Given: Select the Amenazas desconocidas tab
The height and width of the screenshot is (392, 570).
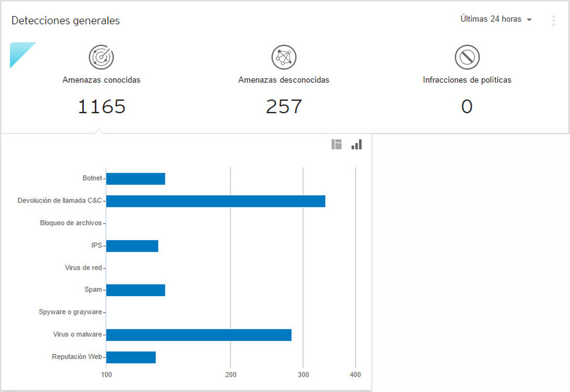Looking at the screenshot, I should [x=284, y=80].
